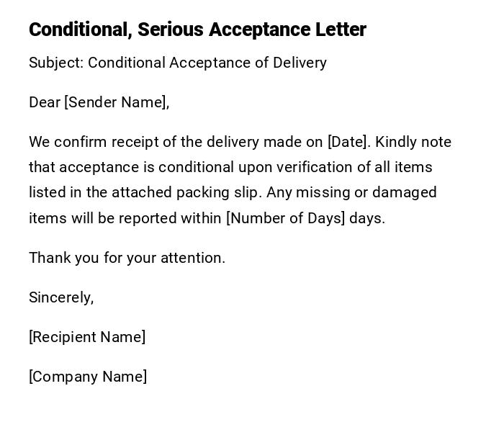504x422 pixels.
Task: Click the [Sender Name] placeholder
Action: coord(115,102)
